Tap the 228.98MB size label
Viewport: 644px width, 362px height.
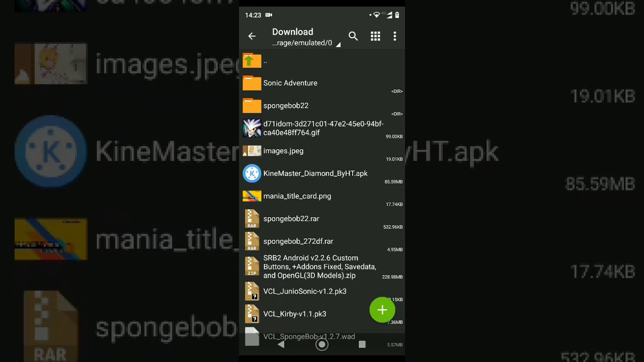(x=392, y=277)
